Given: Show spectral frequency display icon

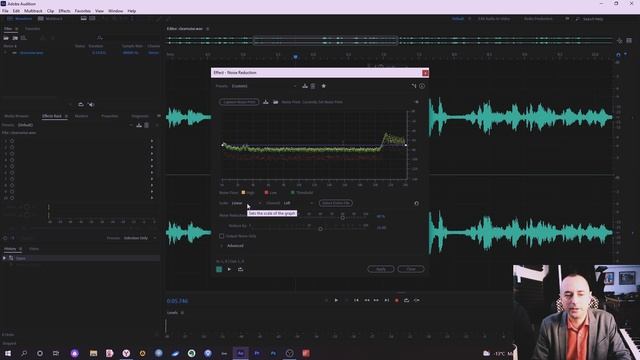Looking at the screenshot, I should pyautogui.click(x=84, y=18).
